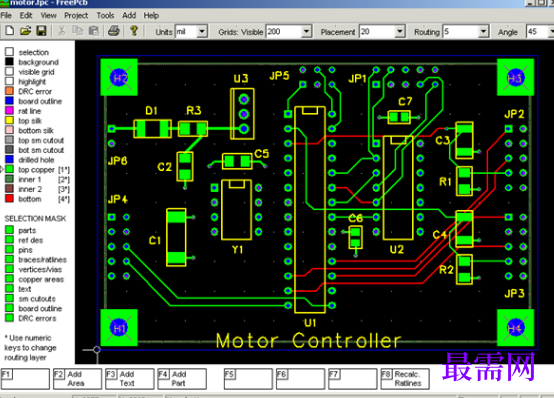Click the Cut scissors icon
The image size is (554, 398).
[61, 31]
